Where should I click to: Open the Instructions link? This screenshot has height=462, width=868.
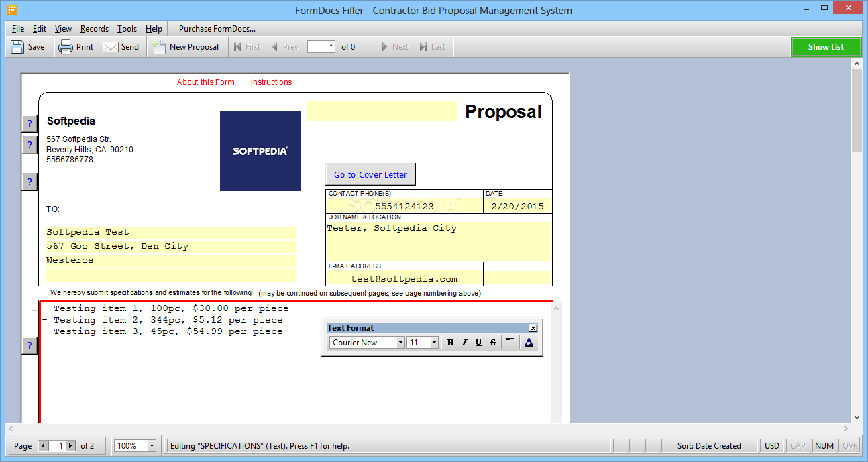click(x=271, y=82)
